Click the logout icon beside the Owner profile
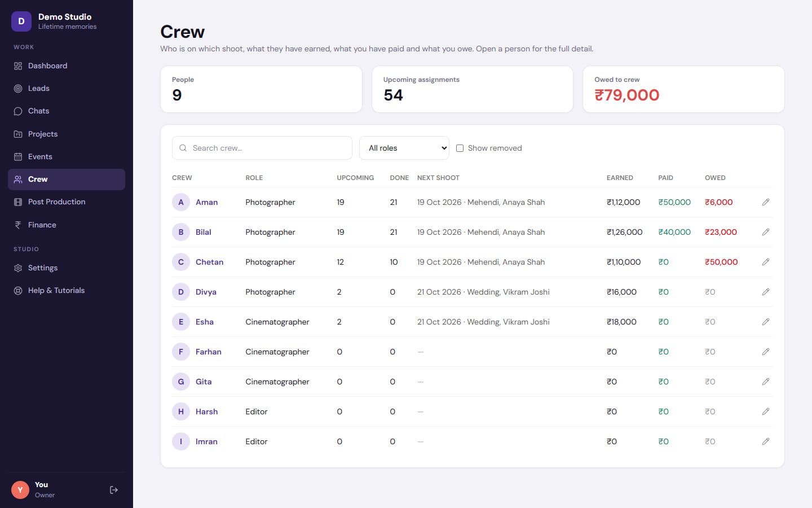Viewport: 812px width, 508px height. pyautogui.click(x=113, y=490)
